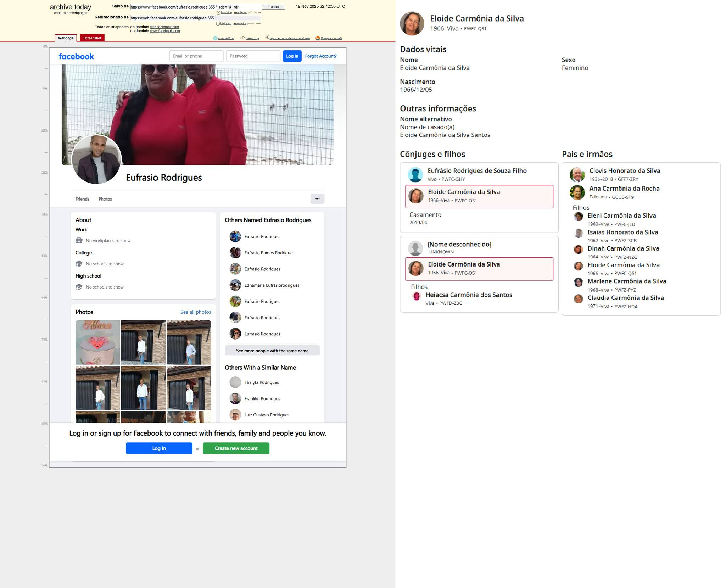Screen dimensions: 726x588
Task: Click the See all photos link
Action: pyautogui.click(x=195, y=312)
